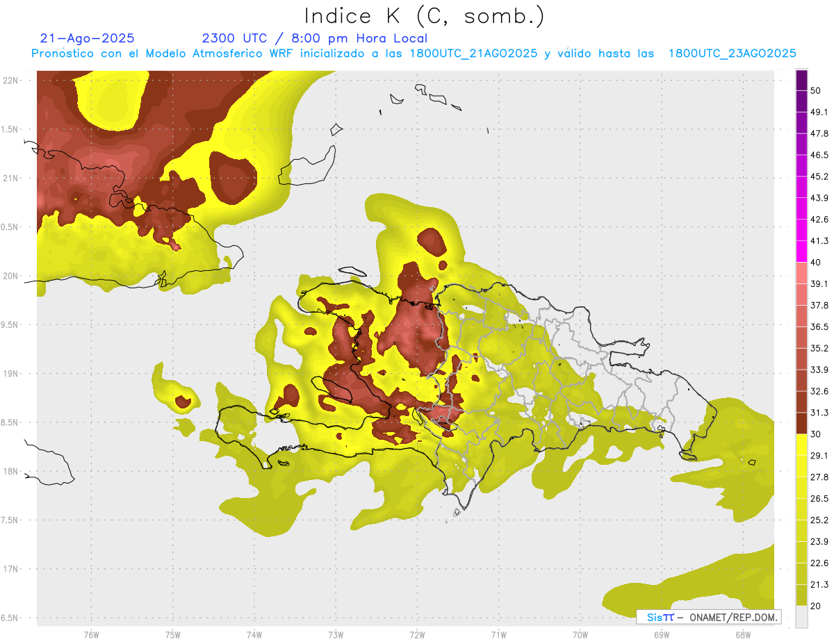Click the longitude label "73W"
The height and width of the screenshot is (644, 834).
(336, 635)
